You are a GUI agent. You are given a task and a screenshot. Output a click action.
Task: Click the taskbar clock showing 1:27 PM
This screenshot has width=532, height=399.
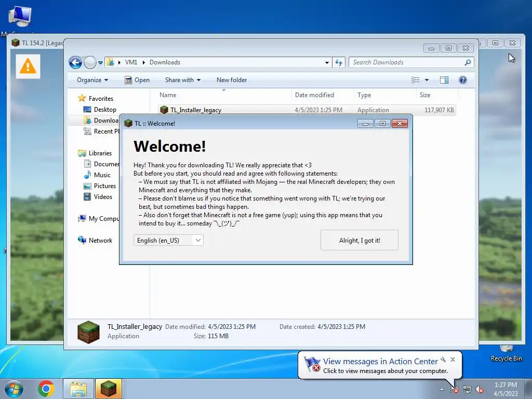click(506, 389)
